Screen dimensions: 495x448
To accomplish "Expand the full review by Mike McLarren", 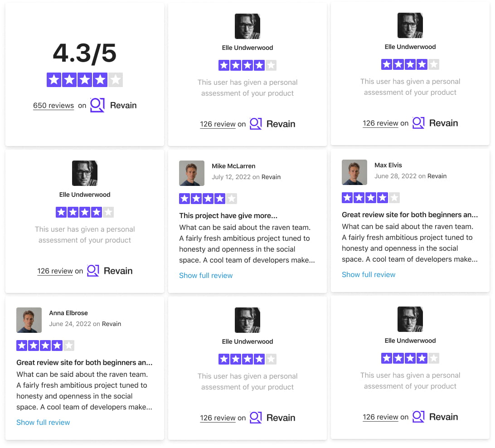I will [206, 275].
